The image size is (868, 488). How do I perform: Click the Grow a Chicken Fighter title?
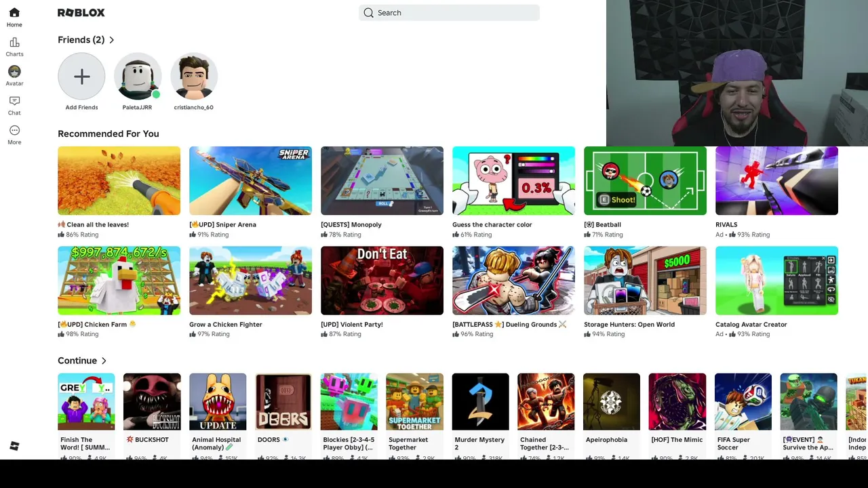(x=226, y=324)
